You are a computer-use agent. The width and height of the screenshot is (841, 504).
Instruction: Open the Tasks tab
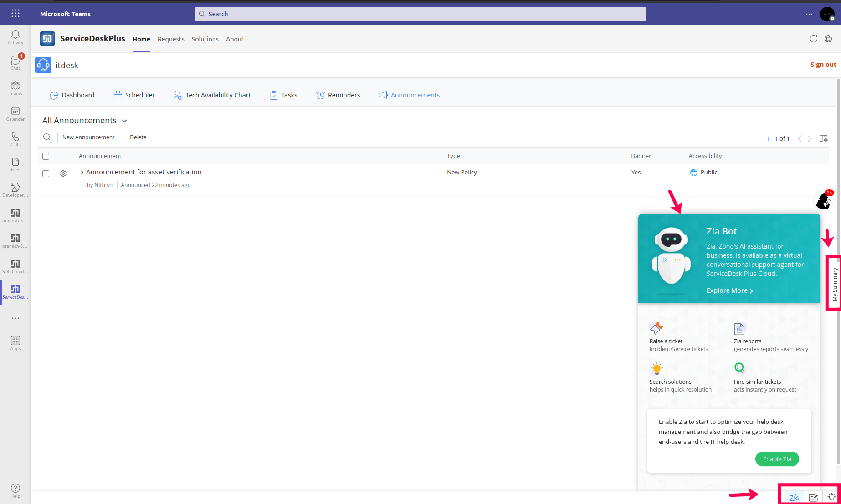(283, 95)
